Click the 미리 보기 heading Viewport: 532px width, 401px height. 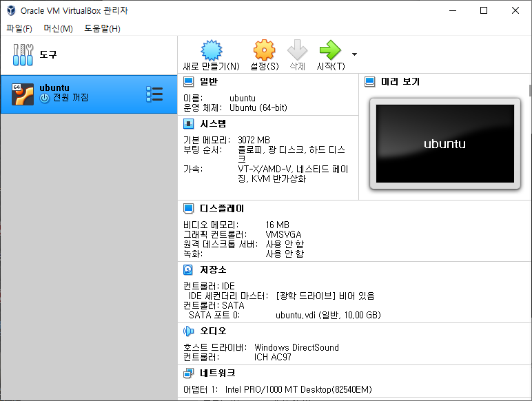pos(400,81)
